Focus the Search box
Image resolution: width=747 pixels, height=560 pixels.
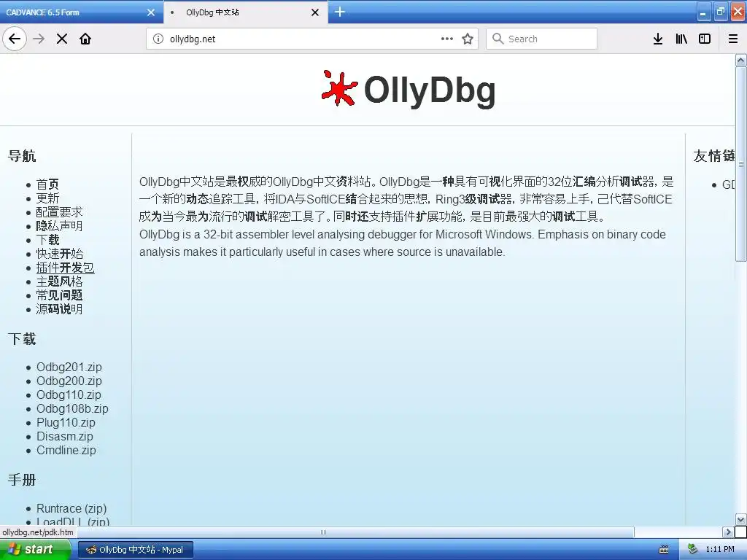541,39
